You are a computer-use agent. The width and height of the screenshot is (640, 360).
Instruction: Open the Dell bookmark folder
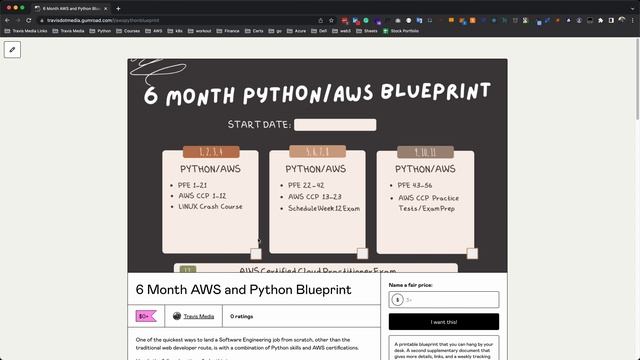click(x=319, y=31)
